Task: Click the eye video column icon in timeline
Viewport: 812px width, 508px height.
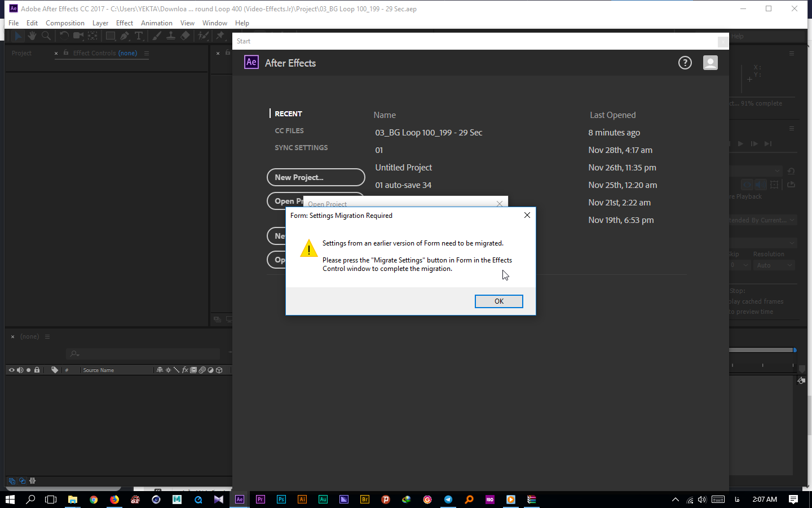Action: pyautogui.click(x=11, y=370)
